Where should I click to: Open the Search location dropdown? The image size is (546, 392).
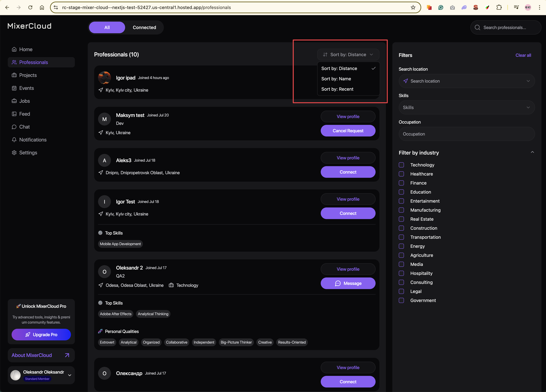click(x=467, y=81)
